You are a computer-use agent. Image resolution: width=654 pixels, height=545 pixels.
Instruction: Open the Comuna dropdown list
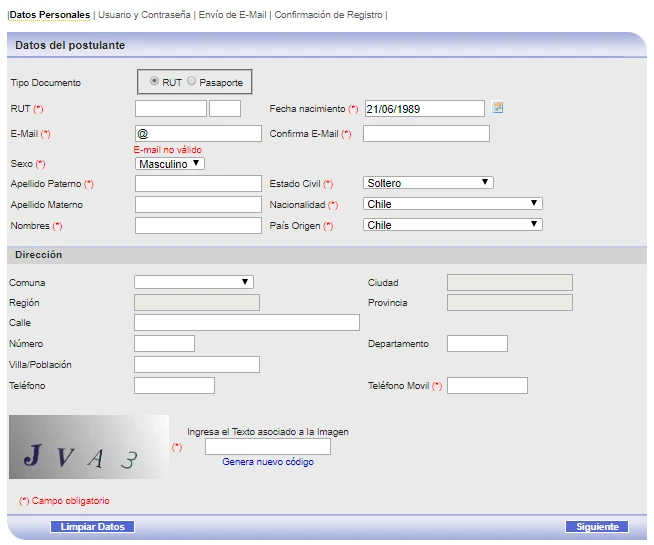[193, 282]
